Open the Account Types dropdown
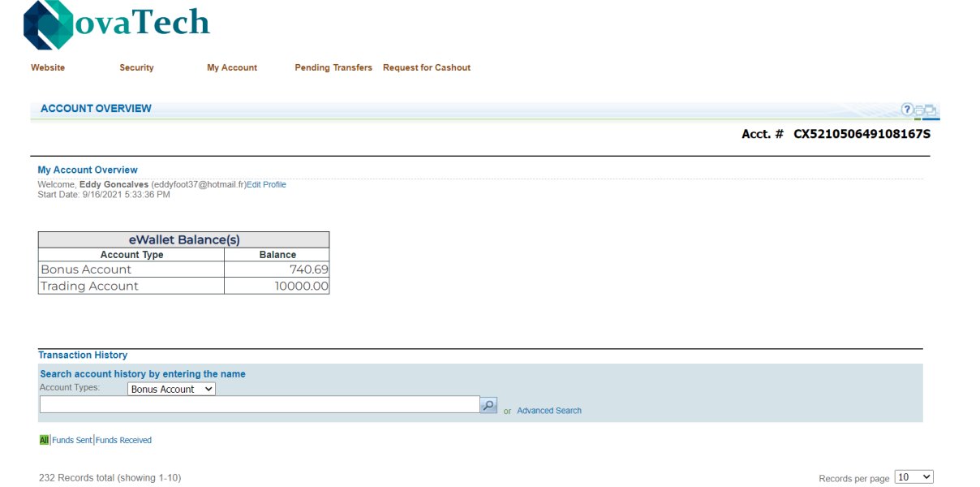980x487 pixels. [171, 390]
